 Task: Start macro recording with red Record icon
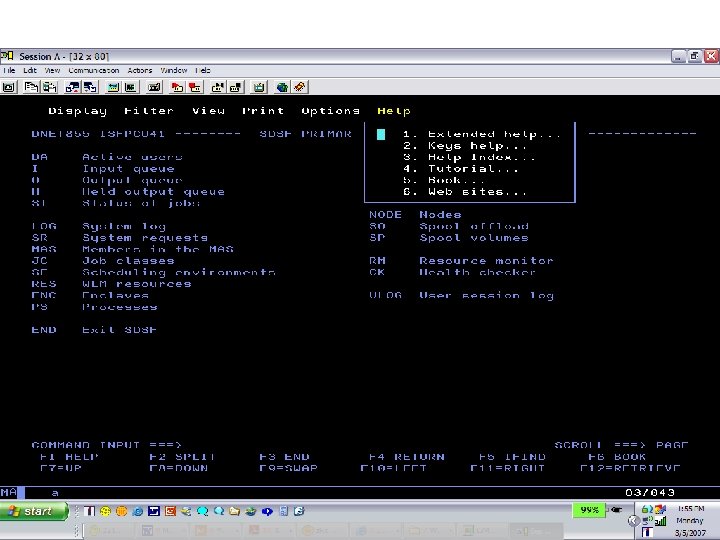coord(177,87)
